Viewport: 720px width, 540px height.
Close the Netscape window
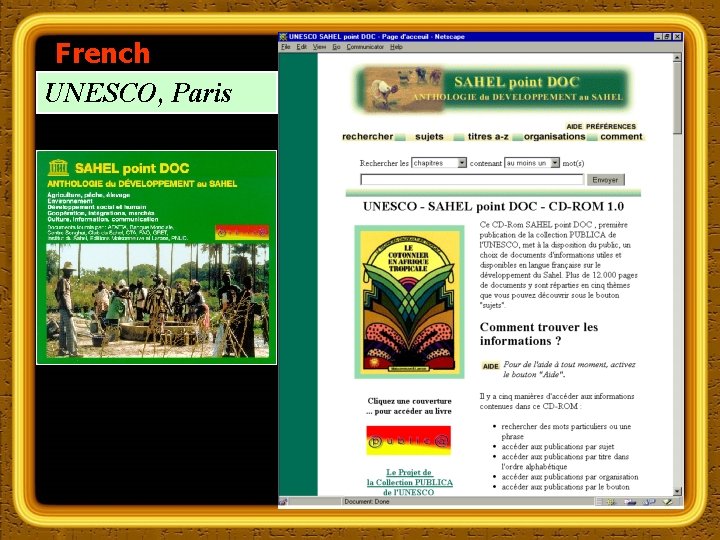point(677,37)
